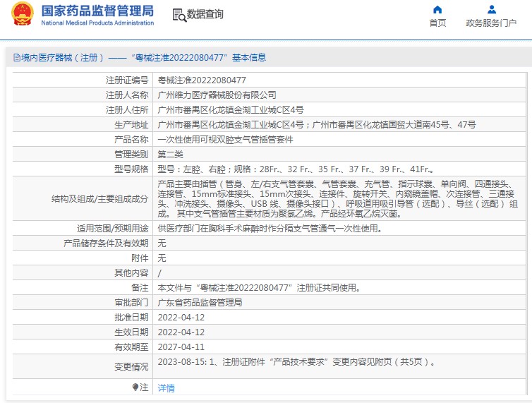Select 生产地址 value with 国贸大道南45号

click(x=317, y=125)
